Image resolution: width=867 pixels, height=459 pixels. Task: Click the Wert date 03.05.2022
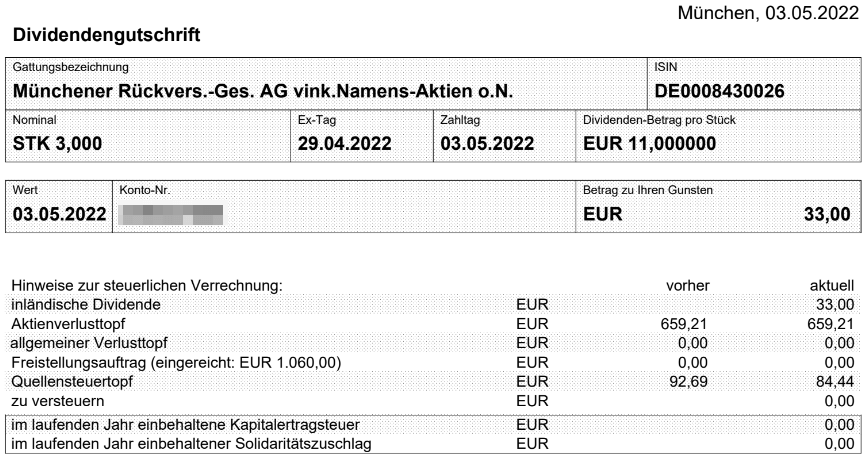click(59, 214)
